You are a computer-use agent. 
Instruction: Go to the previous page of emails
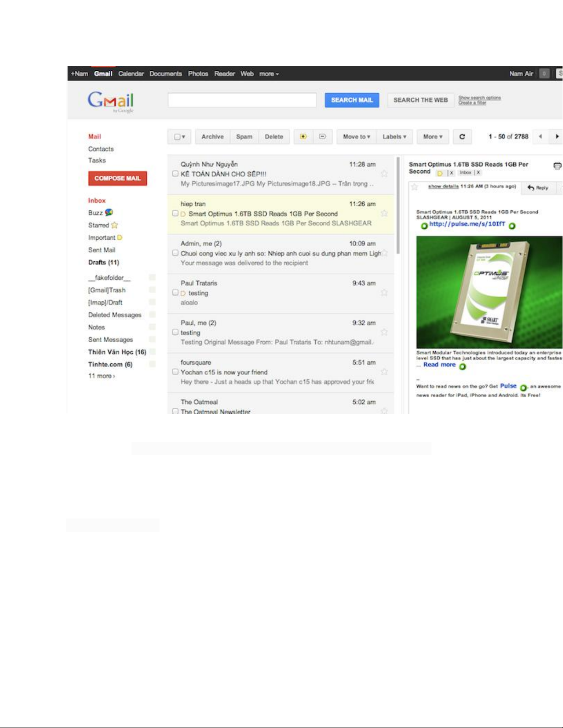tap(540, 136)
